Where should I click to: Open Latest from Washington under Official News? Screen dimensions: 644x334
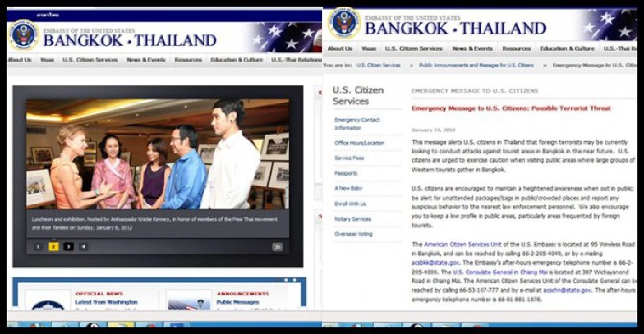coord(106,302)
